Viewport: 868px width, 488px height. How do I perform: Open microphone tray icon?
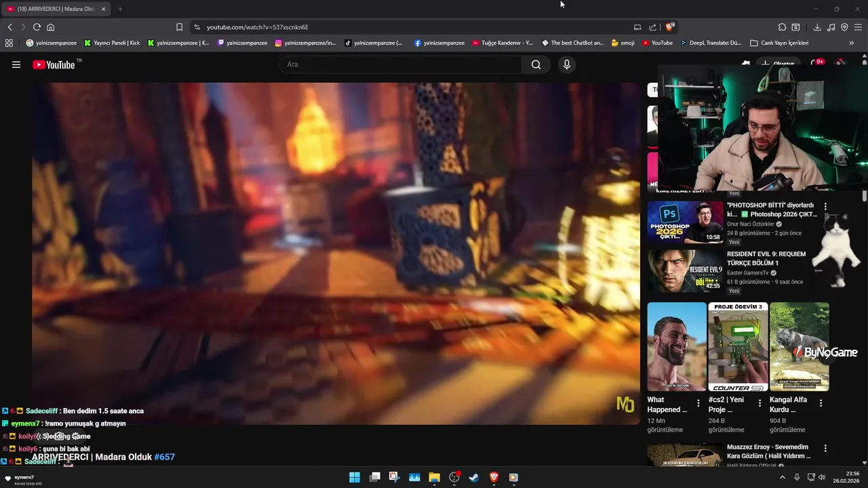point(797,477)
